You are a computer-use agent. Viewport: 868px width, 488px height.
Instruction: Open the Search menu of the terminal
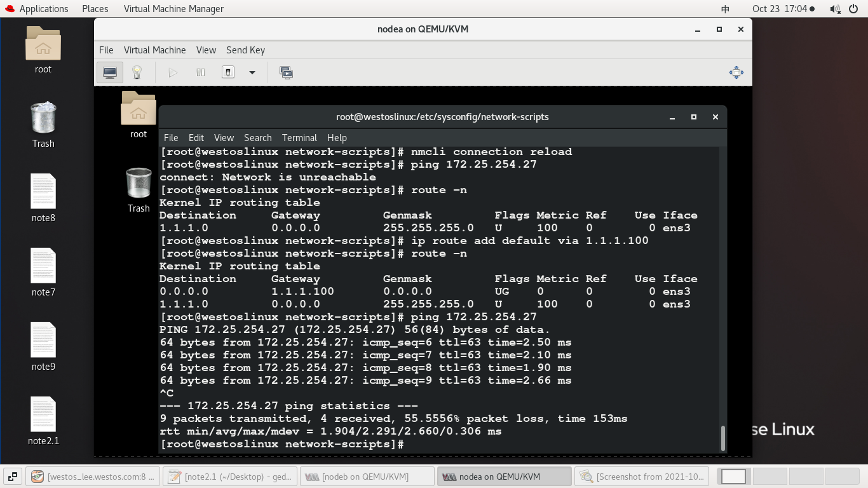[258, 137]
